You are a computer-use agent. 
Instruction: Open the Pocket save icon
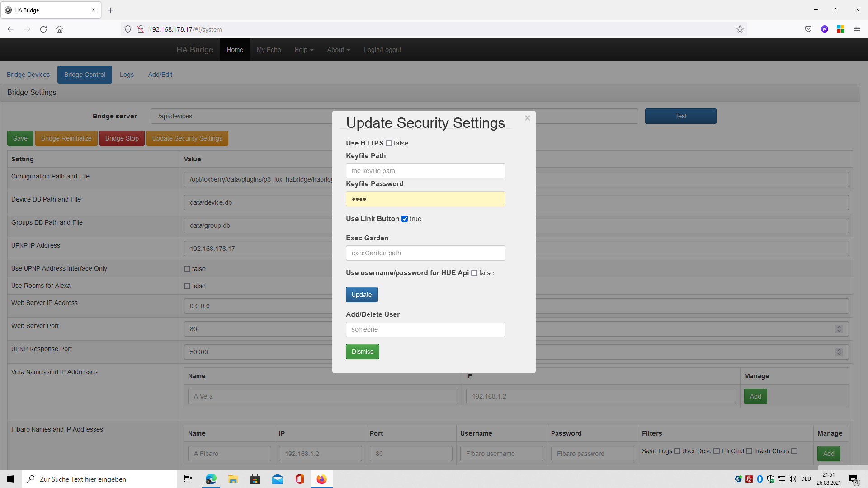point(808,29)
